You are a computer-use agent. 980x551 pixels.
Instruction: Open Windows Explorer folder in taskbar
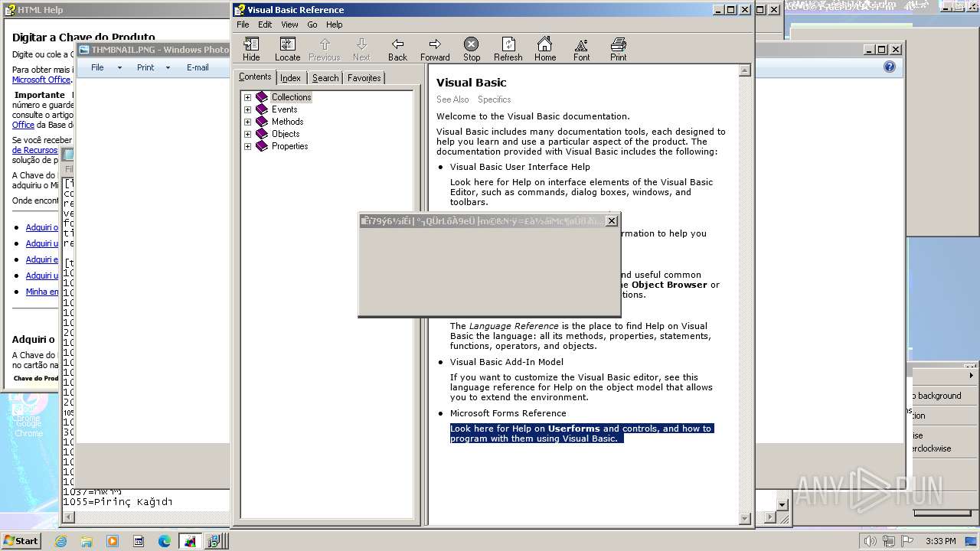click(87, 541)
